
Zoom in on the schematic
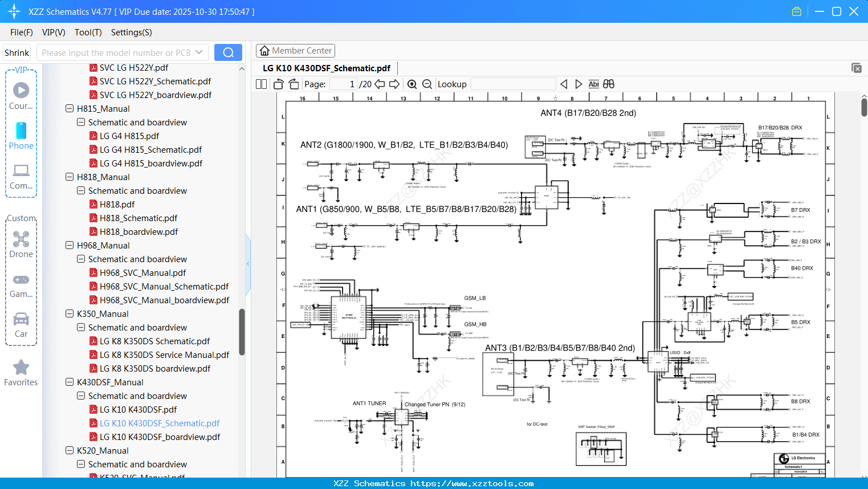[x=412, y=84]
